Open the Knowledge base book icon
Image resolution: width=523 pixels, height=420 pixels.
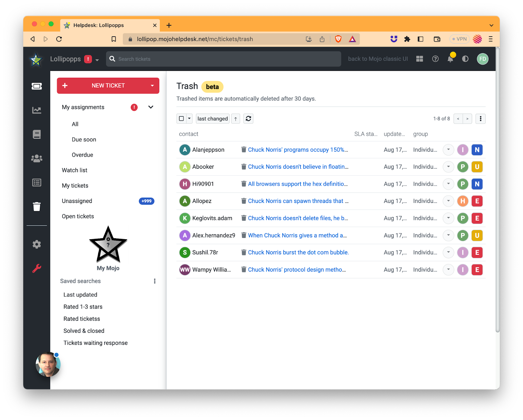[37, 134]
